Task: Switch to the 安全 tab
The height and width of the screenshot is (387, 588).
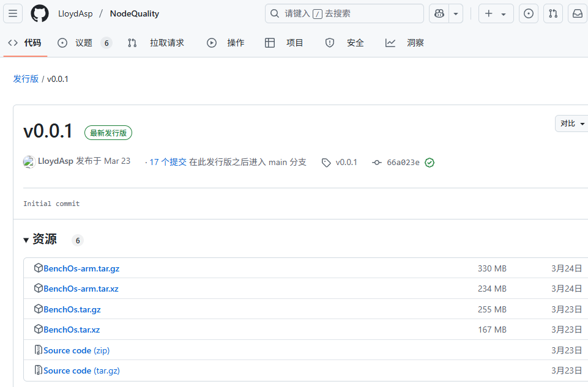Action: pos(344,43)
